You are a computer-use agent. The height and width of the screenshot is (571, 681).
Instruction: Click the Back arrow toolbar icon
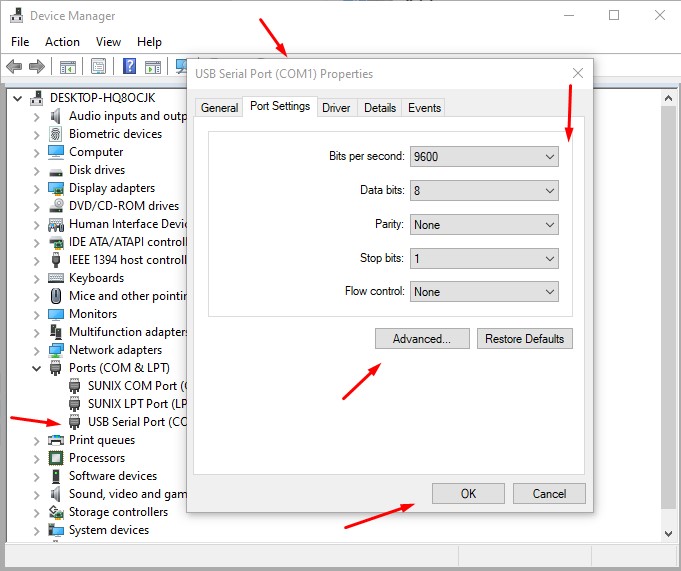point(14,66)
